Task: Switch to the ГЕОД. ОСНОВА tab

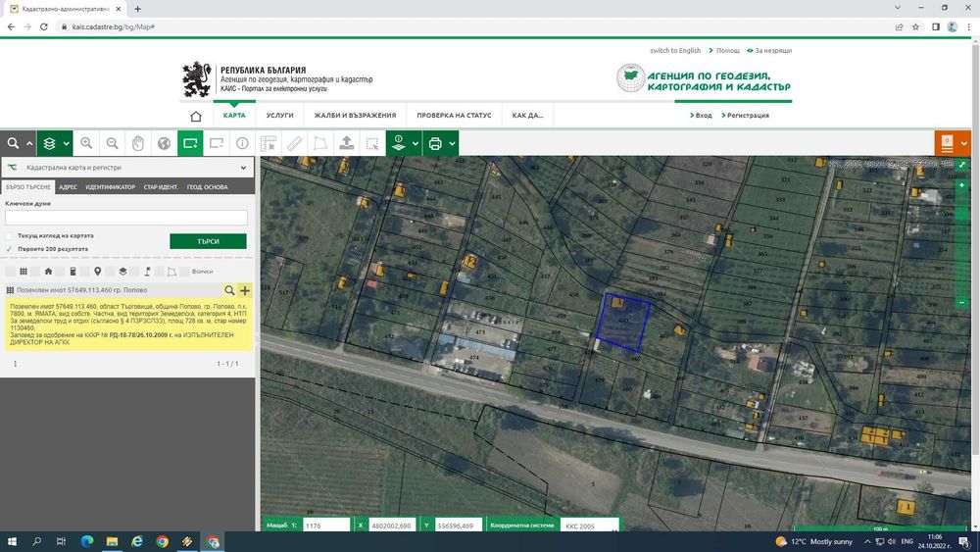Action: coord(208,187)
